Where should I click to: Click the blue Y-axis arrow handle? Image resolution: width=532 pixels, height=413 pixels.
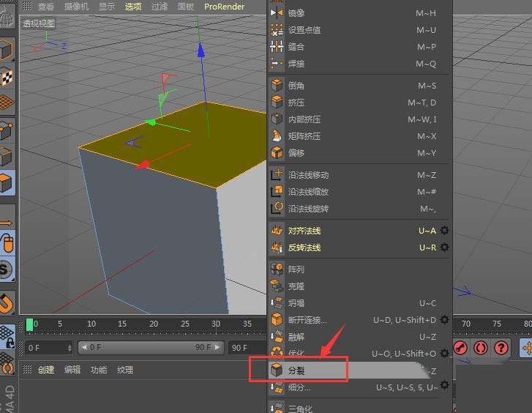tap(201, 50)
